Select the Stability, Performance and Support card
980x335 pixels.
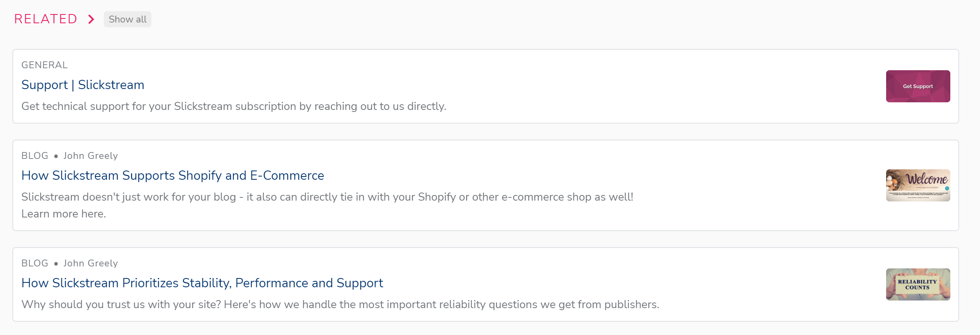[486, 284]
